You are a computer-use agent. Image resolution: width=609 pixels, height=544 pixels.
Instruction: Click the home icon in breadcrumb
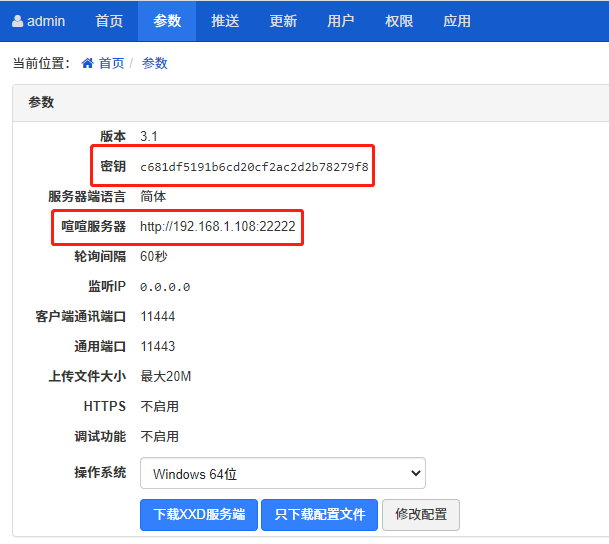(87, 63)
